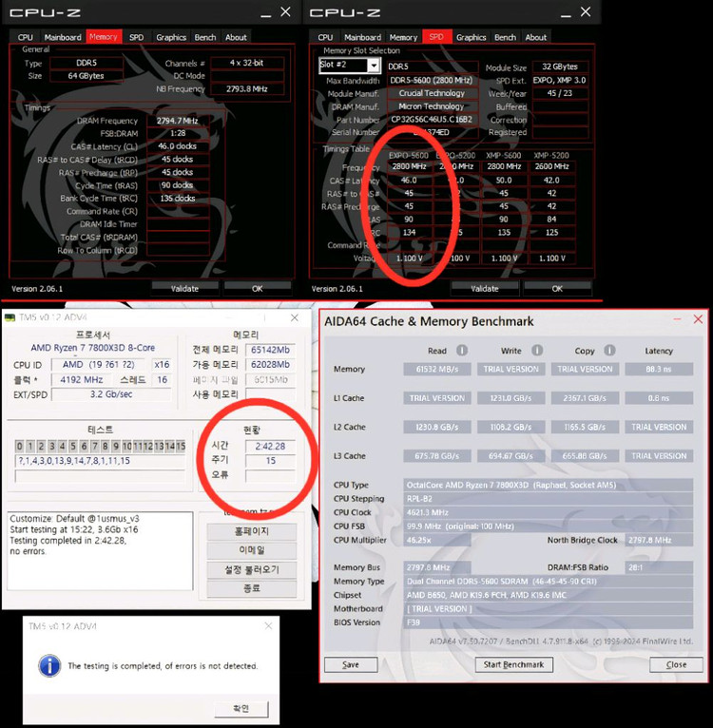This screenshot has height=728, width=713.
Task: Click 가용 메모리 field showing 62028Mb
Action: 270,364
